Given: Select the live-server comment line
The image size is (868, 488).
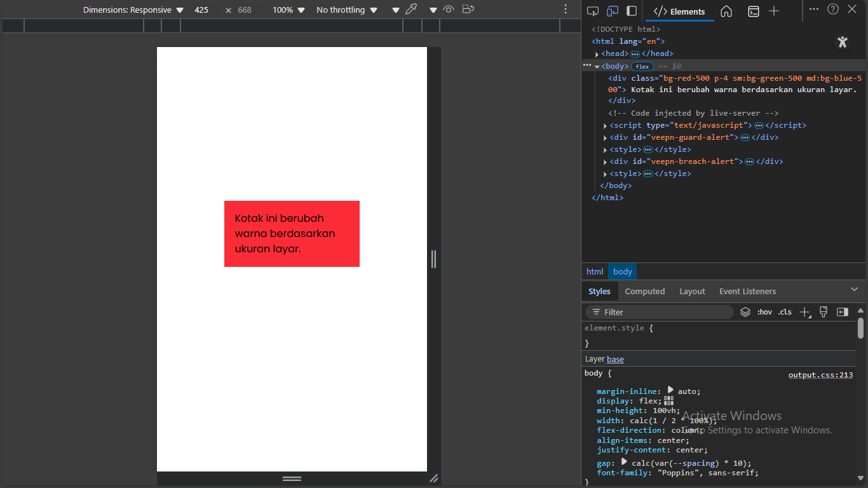Looking at the screenshot, I should pos(693,113).
